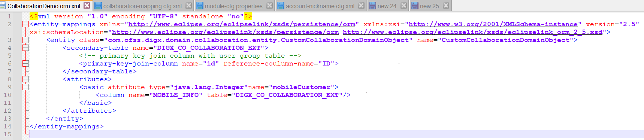
Task: Open the schemaLocation persistence/orm URL
Action: coord(225,32)
